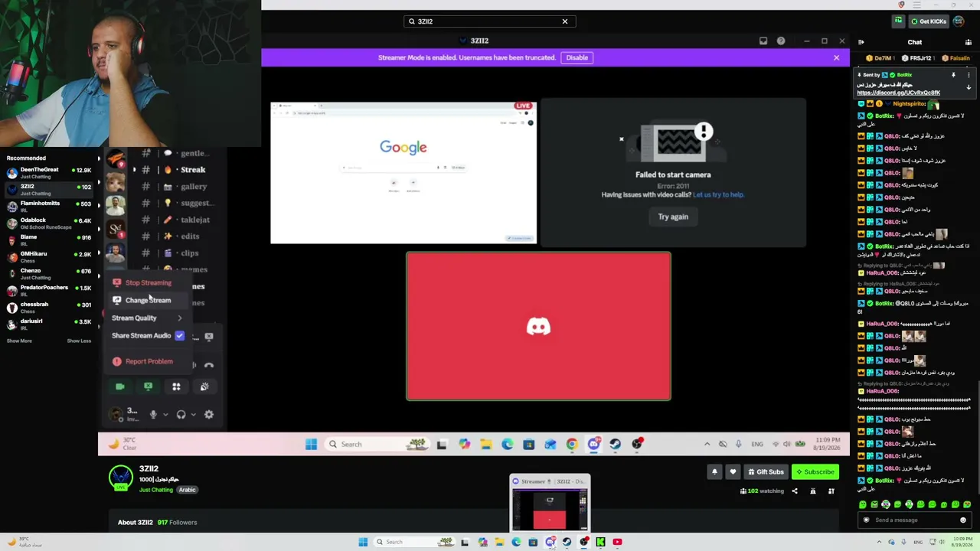Select the Discord taskbar preview thumbnail
The width and height of the screenshot is (980, 551).
tap(550, 503)
